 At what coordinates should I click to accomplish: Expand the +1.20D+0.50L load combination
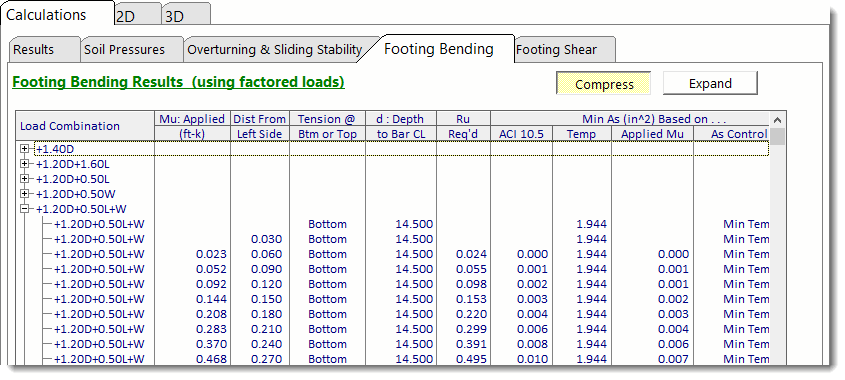[x=24, y=178]
